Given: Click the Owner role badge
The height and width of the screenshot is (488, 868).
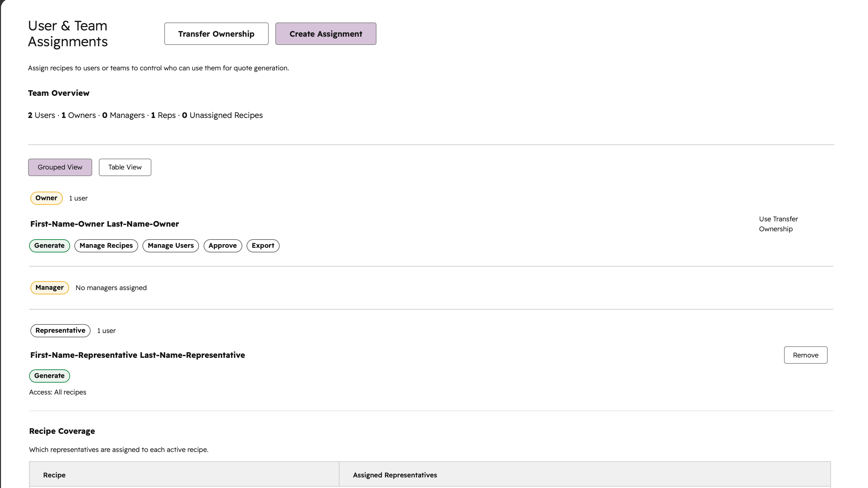Looking at the screenshot, I should pyautogui.click(x=47, y=198).
